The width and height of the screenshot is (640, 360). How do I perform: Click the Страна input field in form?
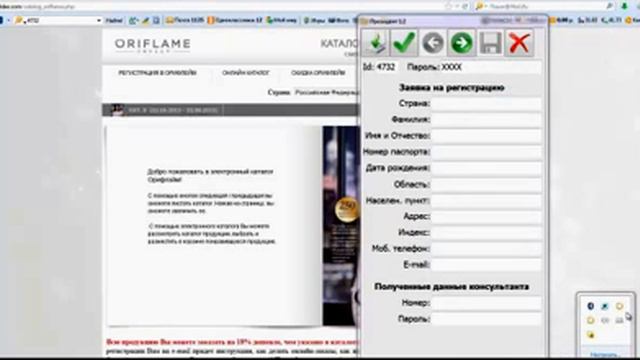pos(486,104)
